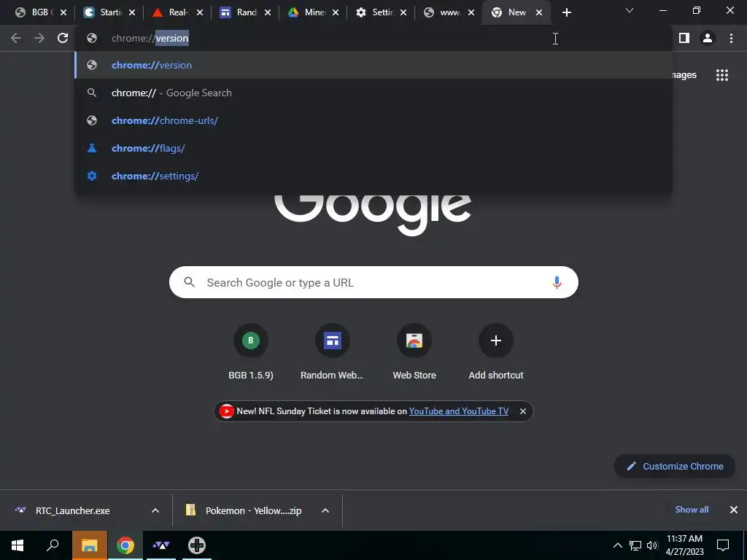747x560 pixels.
Task: Open Chrome three-dot menu
Action: (731, 38)
